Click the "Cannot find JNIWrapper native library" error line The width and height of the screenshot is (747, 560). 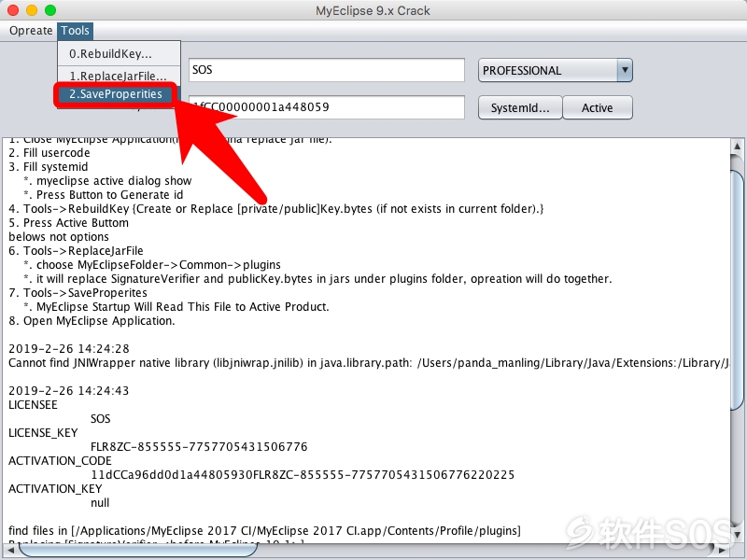click(368, 363)
